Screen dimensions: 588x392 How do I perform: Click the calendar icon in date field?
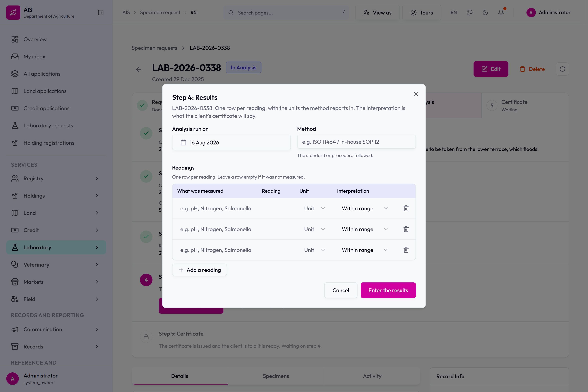(x=183, y=142)
